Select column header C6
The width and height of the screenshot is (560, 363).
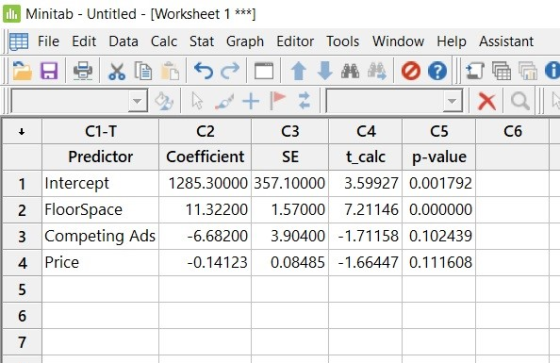512,132
